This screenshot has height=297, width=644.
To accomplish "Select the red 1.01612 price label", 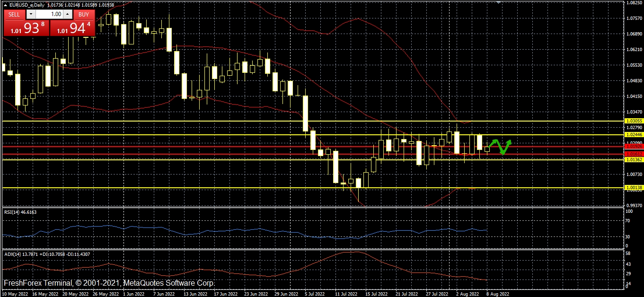I will pyautogui.click(x=634, y=154).
